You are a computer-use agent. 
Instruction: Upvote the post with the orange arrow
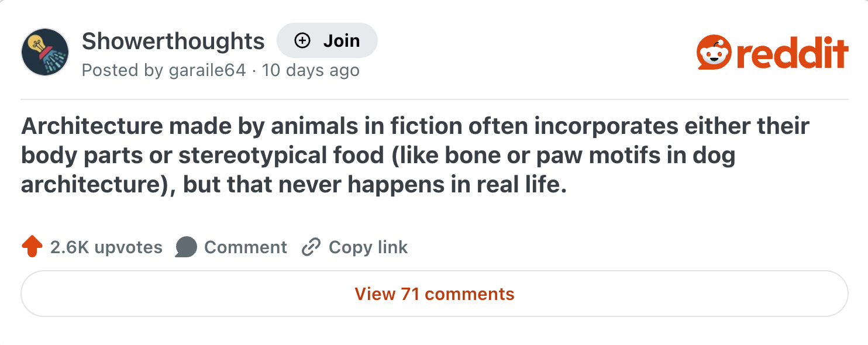pyautogui.click(x=32, y=247)
